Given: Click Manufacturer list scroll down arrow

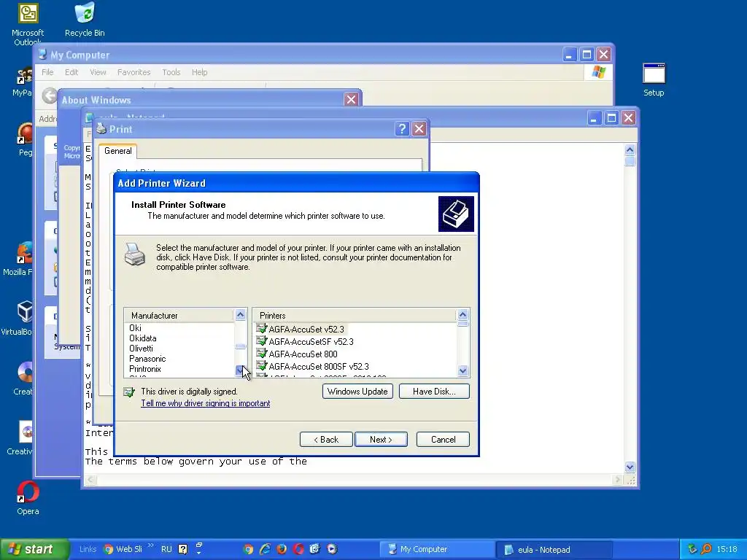Looking at the screenshot, I should (x=240, y=370).
